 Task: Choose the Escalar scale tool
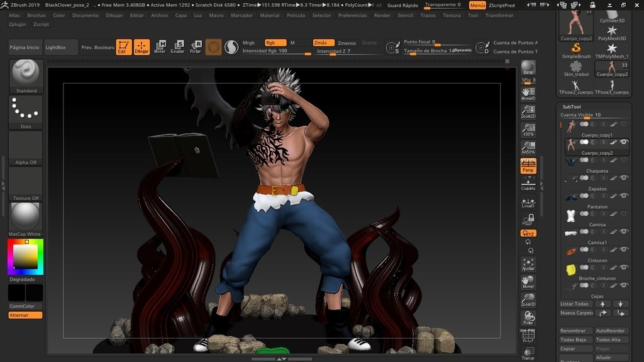[178, 47]
